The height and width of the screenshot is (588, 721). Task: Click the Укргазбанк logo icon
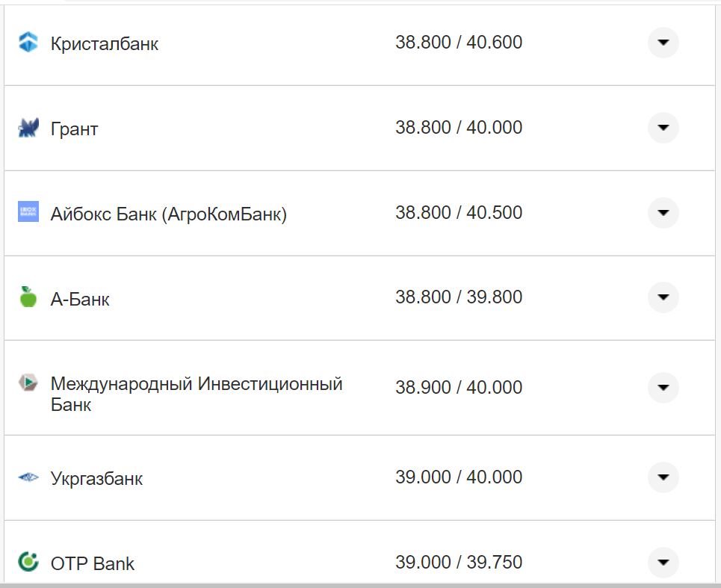tap(27, 478)
